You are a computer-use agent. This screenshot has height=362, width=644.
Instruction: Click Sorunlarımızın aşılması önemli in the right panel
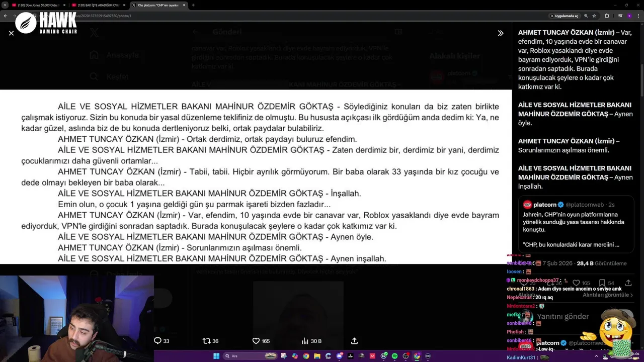click(x=563, y=150)
